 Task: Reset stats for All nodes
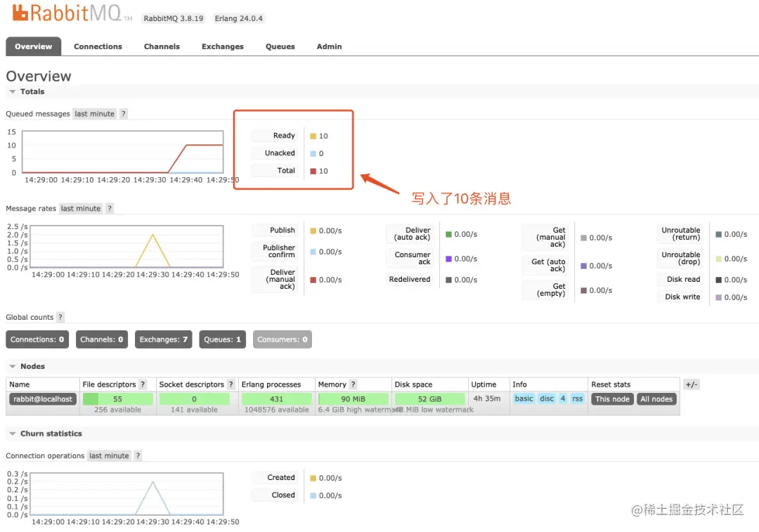[x=656, y=399]
